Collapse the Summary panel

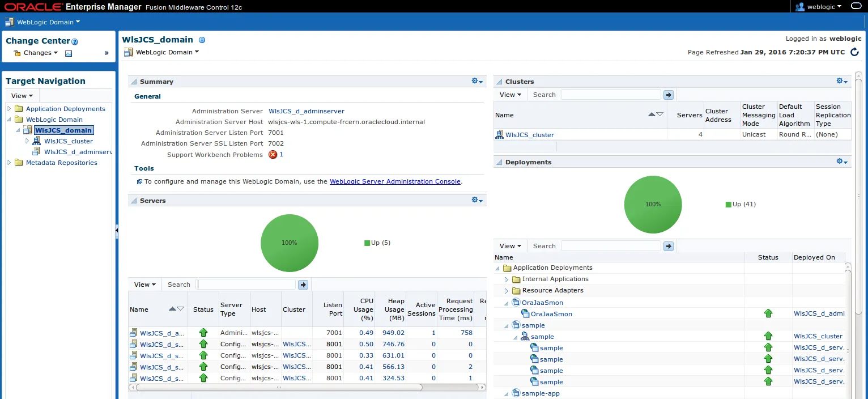tap(134, 82)
